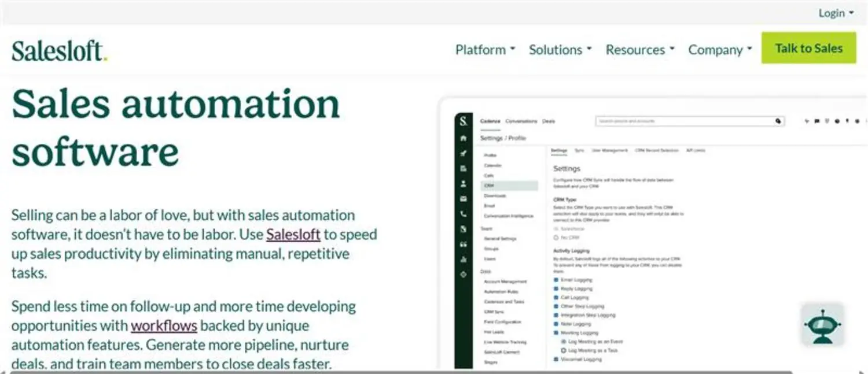This screenshot has width=868, height=374.
Task: Toggle the Integration Step Logging checkbox
Action: [556, 315]
